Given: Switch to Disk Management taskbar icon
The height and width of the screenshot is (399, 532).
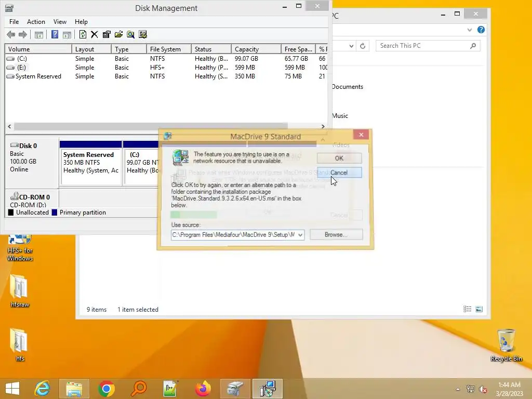Looking at the screenshot, I should [235, 389].
